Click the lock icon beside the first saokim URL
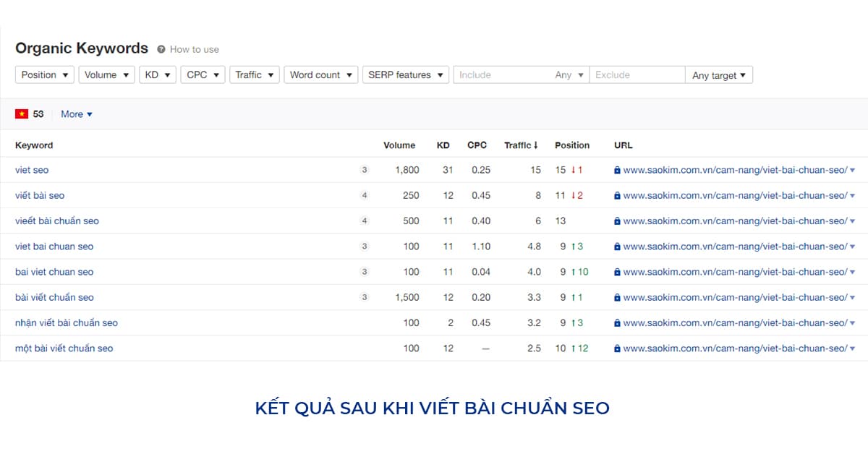 (x=616, y=170)
